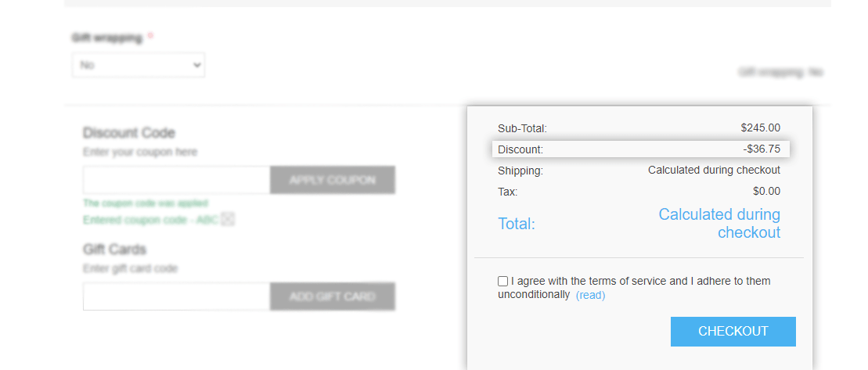The image size is (868, 370).
Task: Click the 'I agree with the terms' text
Action: [x=635, y=288]
